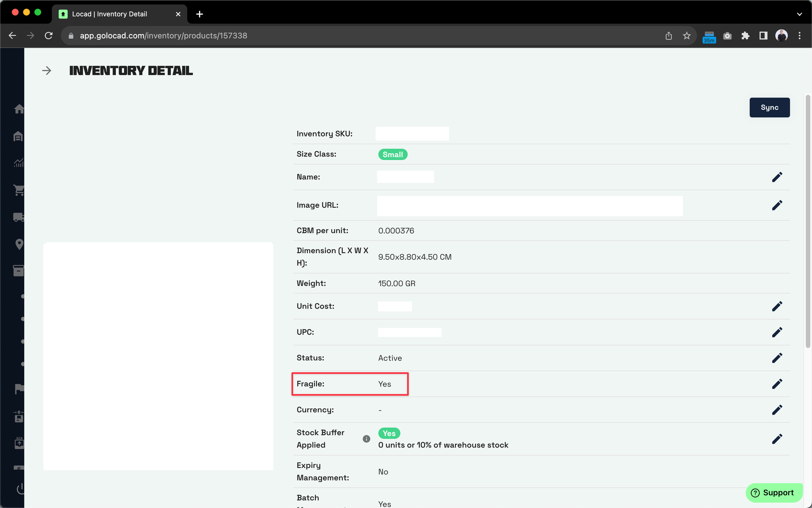812x508 pixels.
Task: Expand the sidebar with arrow icon
Action: pos(47,71)
